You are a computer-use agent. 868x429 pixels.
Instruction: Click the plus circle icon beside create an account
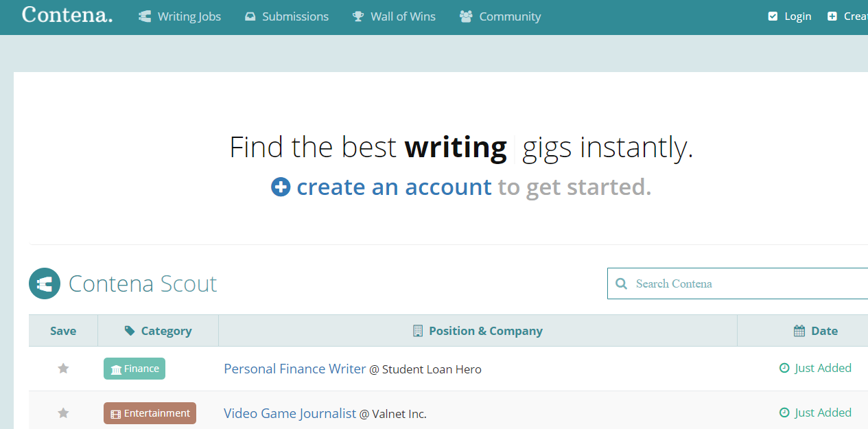point(281,187)
